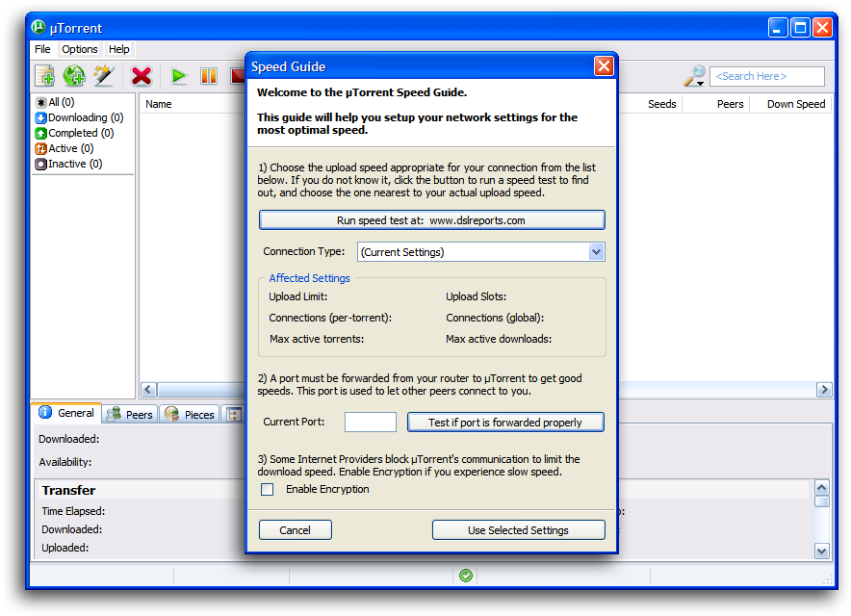851x616 pixels.
Task: Switch to the Peers tab
Action: click(x=129, y=413)
